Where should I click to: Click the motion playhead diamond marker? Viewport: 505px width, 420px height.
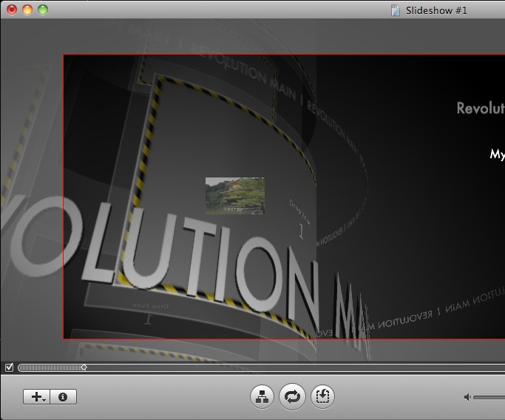coord(84,367)
